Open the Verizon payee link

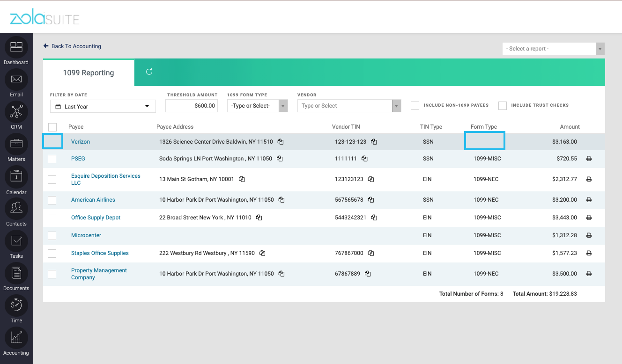pyautogui.click(x=81, y=142)
